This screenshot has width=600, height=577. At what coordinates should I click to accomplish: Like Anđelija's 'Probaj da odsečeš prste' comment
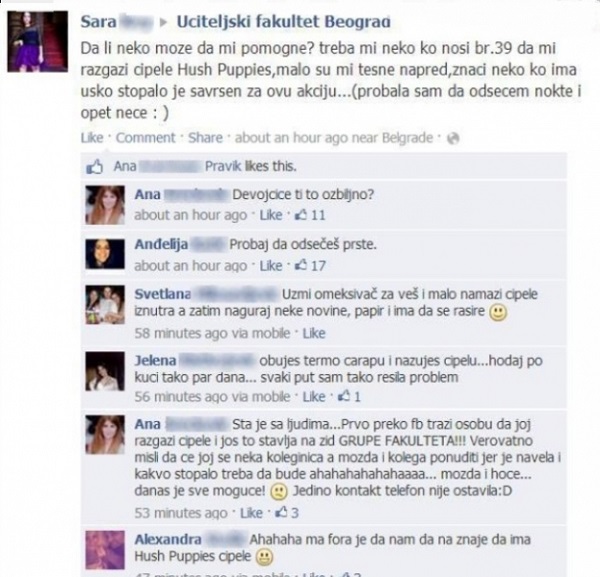coord(271,266)
